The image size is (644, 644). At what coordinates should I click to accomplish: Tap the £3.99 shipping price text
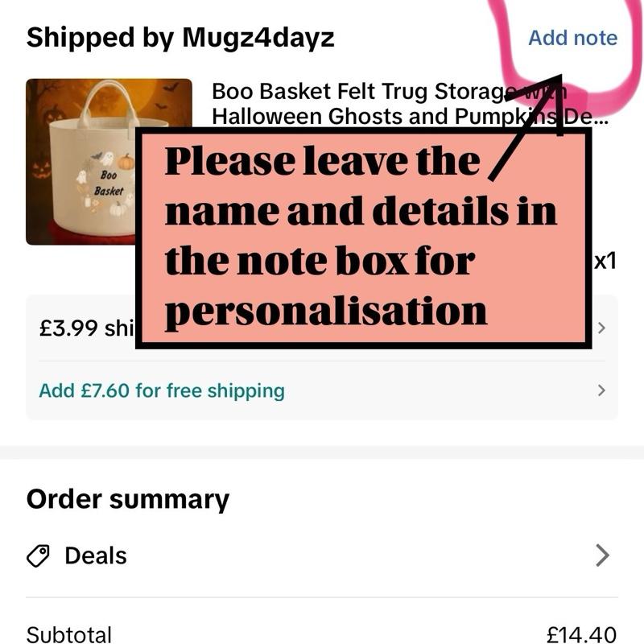(x=87, y=328)
